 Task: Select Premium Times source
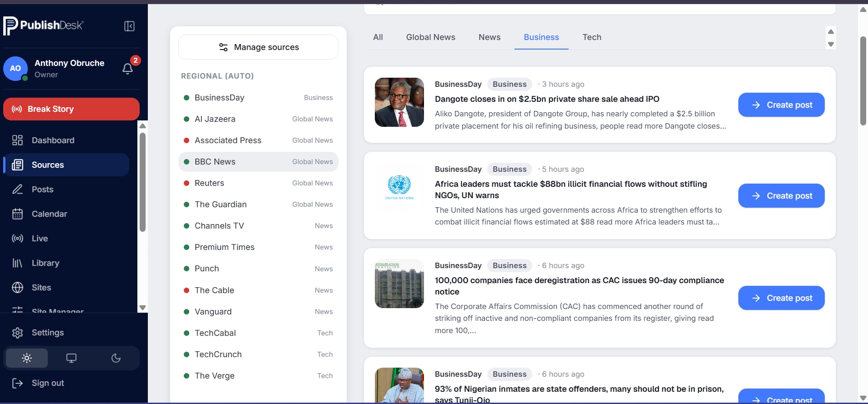coord(258,247)
